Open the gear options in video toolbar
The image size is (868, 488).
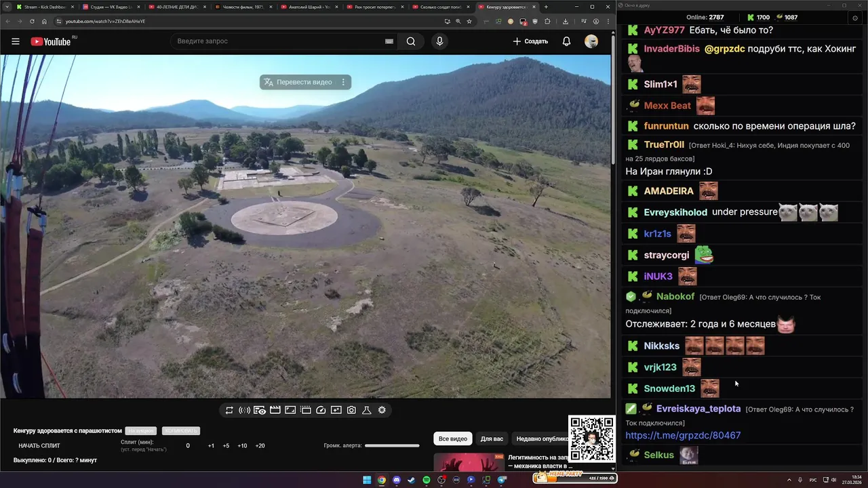[x=382, y=410]
